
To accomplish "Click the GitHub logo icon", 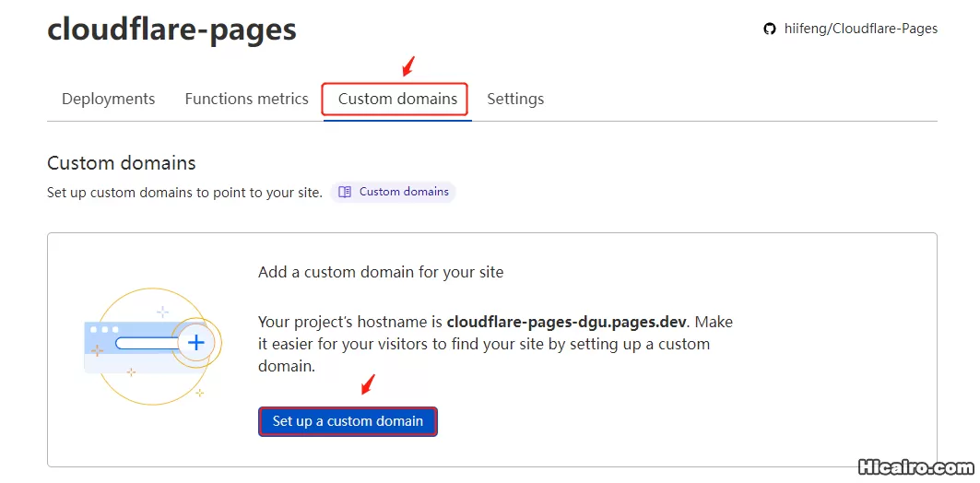I will point(770,29).
